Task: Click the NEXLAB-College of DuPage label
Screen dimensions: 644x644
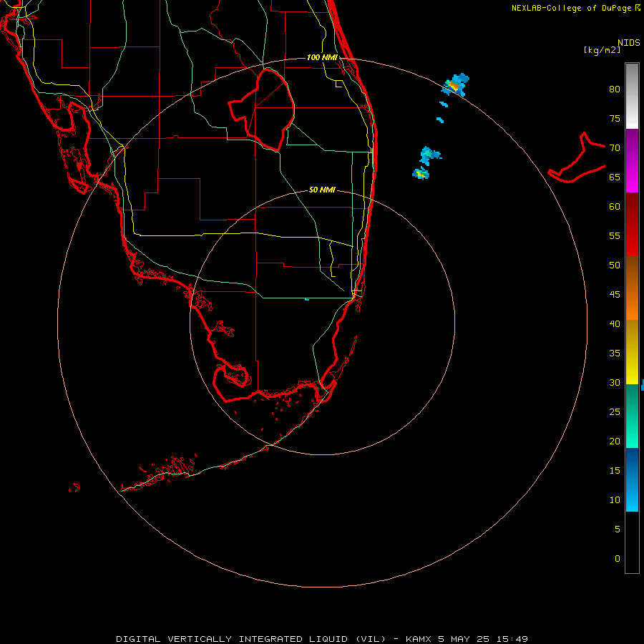Action: point(576,8)
